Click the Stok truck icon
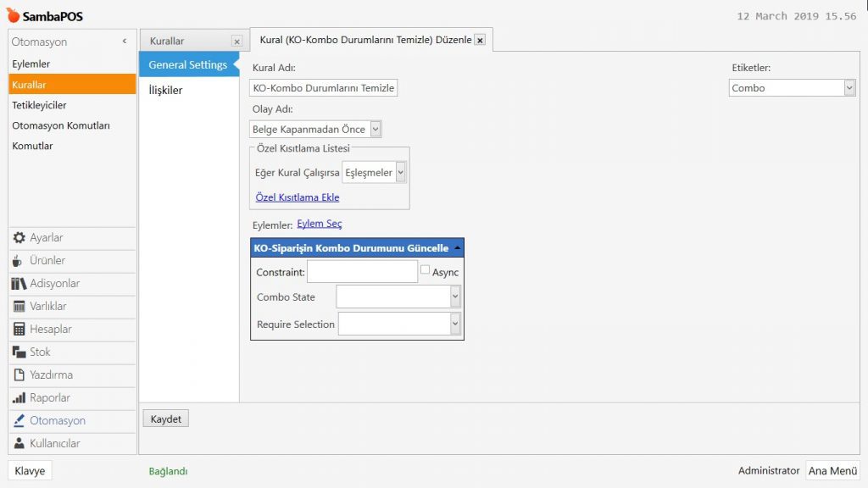The image size is (868, 488). click(x=19, y=352)
